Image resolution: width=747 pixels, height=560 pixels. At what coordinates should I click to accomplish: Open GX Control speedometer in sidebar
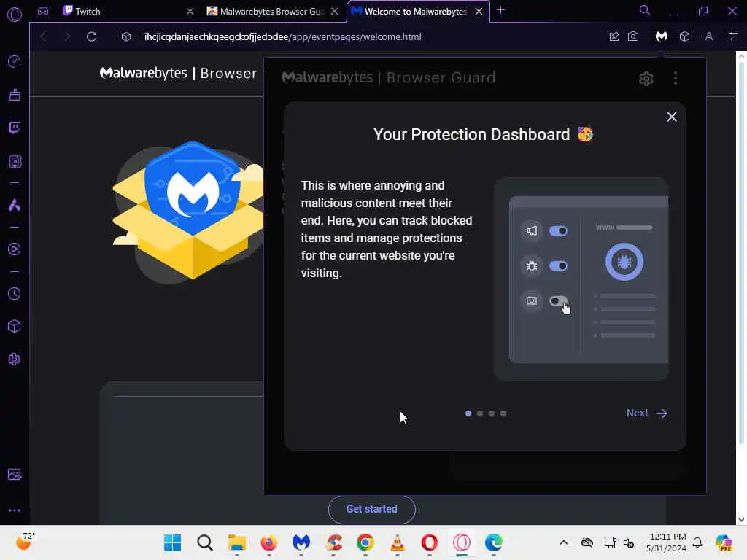15,61
